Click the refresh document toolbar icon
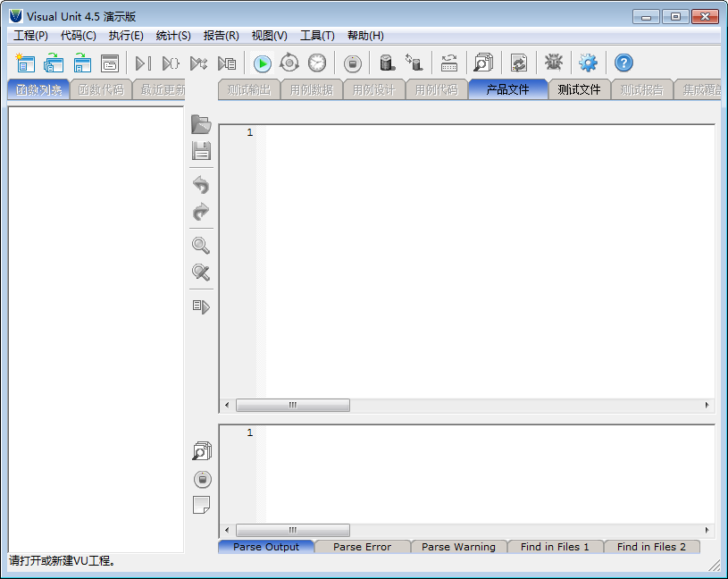Viewport: 728px width, 579px height. pyautogui.click(x=519, y=63)
